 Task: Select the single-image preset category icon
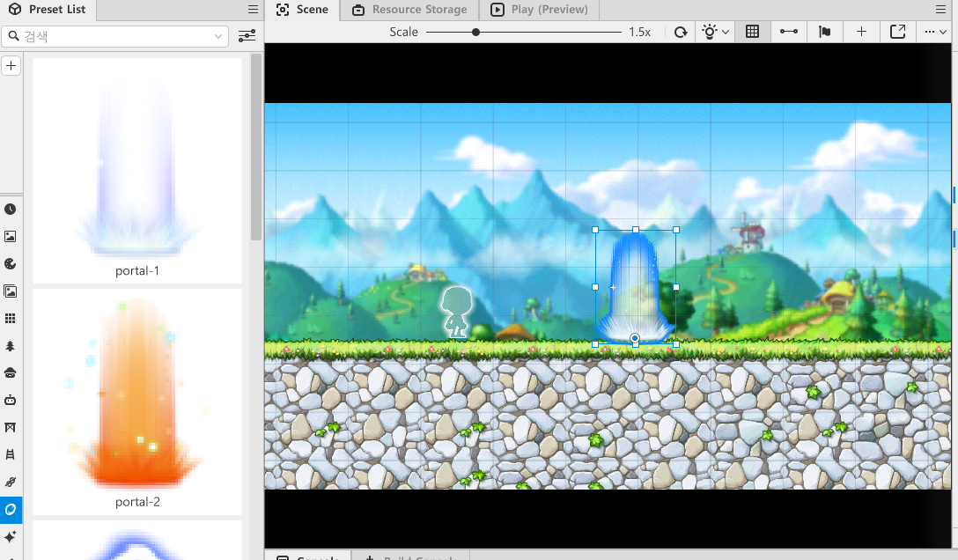click(x=11, y=237)
